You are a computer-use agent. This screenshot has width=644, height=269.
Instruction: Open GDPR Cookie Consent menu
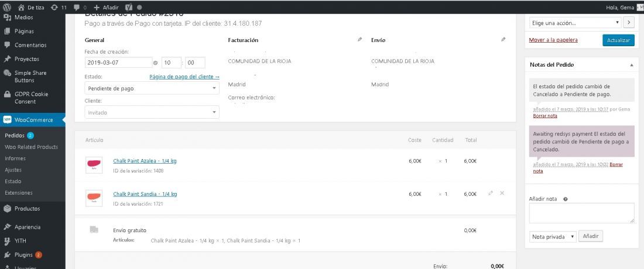click(32, 98)
